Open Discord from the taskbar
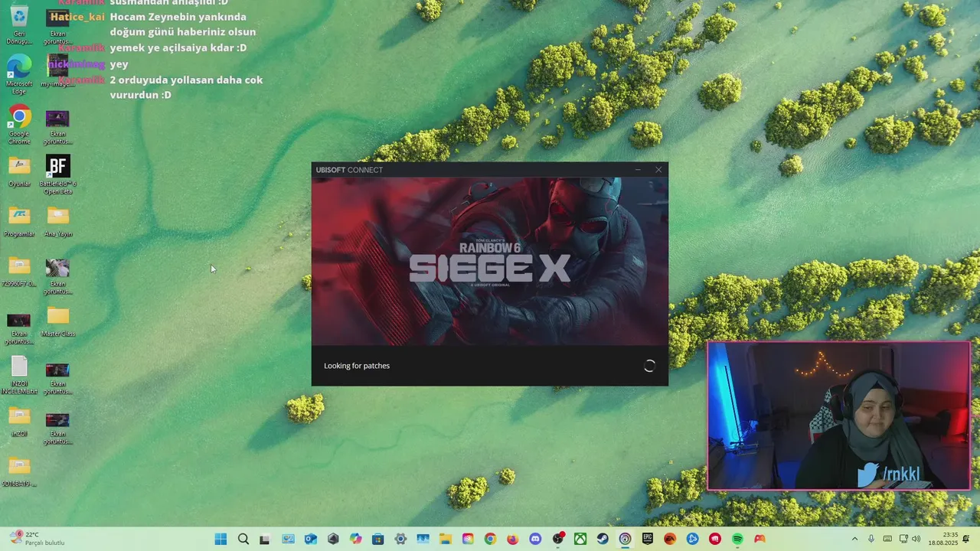 [x=535, y=539]
